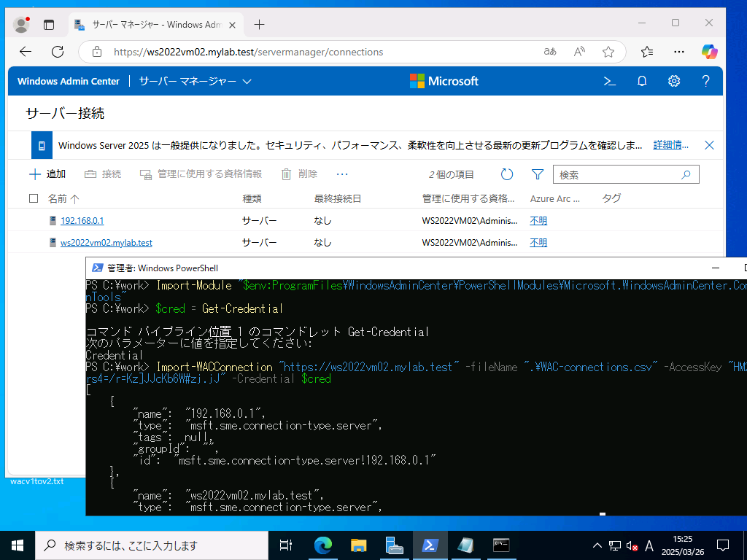Open Microsoft Edge from the taskbar
Viewport: 747px width, 560px height.
click(322, 545)
